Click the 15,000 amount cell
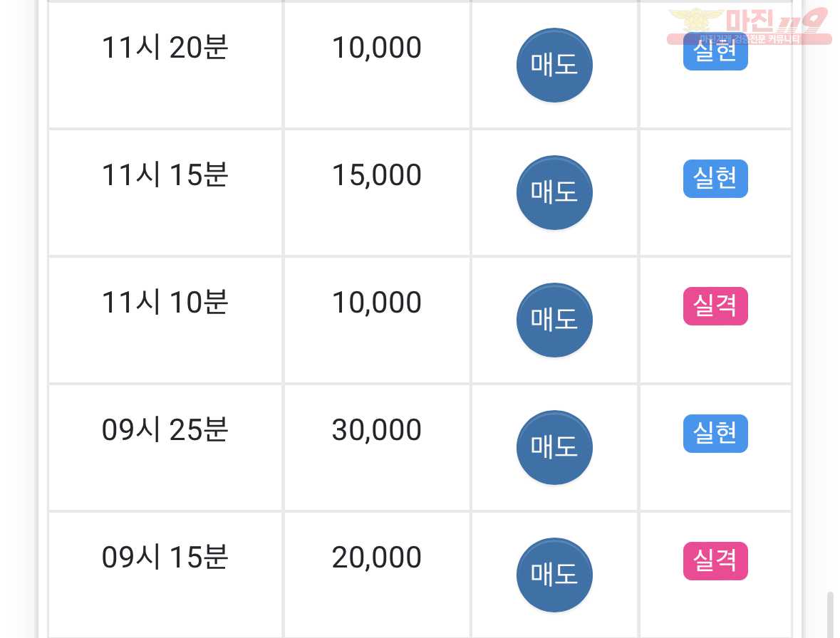 click(x=377, y=193)
